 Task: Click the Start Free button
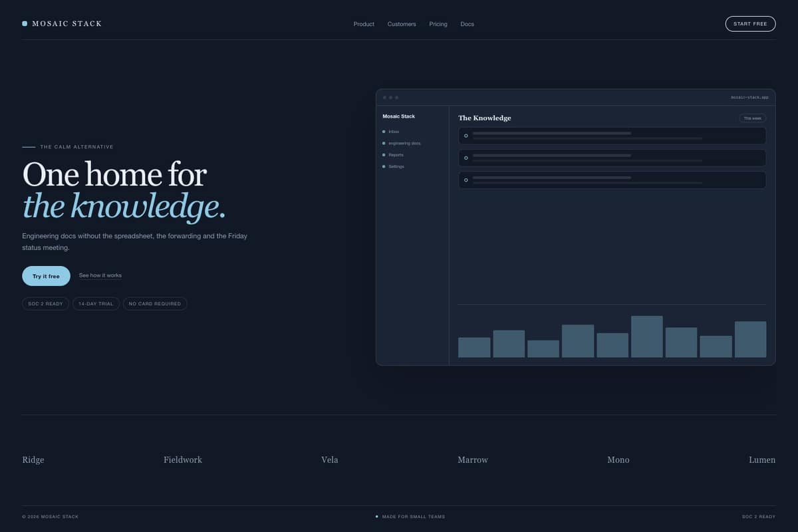(750, 24)
